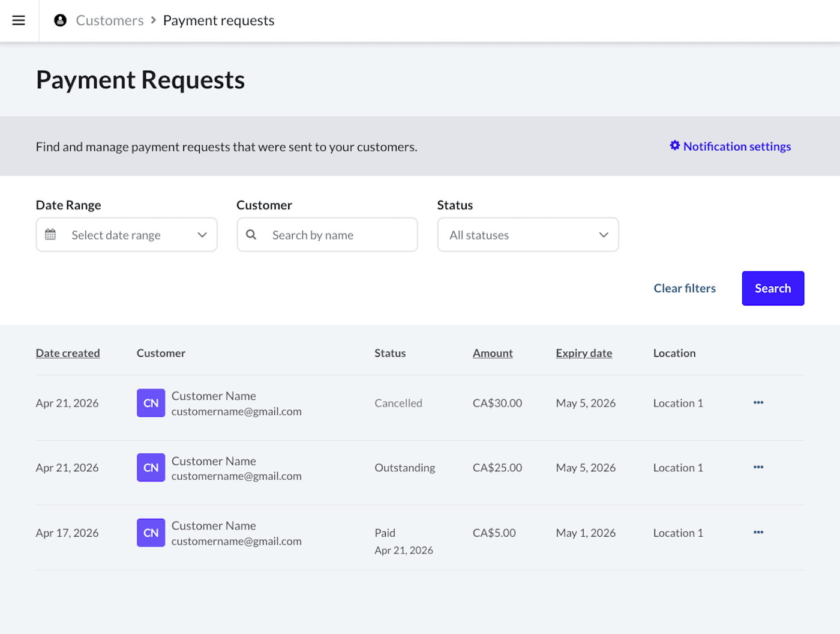Click the CN avatar on the Cancelled request row
Screen dimensions: 840x634
(x=151, y=403)
